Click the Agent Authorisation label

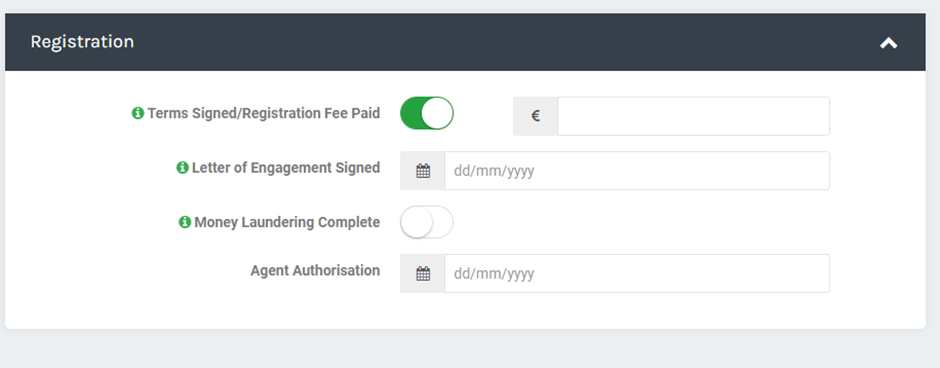tap(315, 271)
